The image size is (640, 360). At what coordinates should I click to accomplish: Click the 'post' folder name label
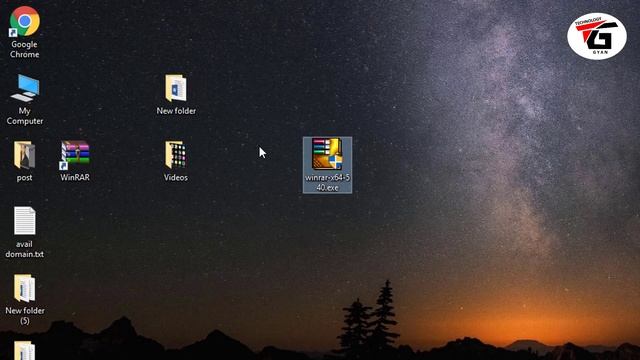tap(24, 178)
